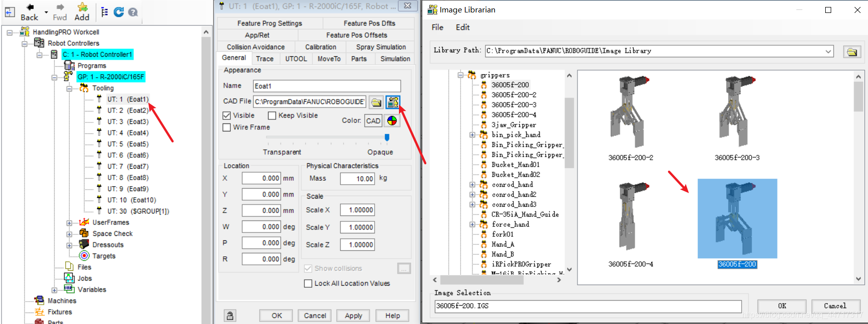Click the color wheel picker icon
The image size is (868, 324).
pos(392,120)
